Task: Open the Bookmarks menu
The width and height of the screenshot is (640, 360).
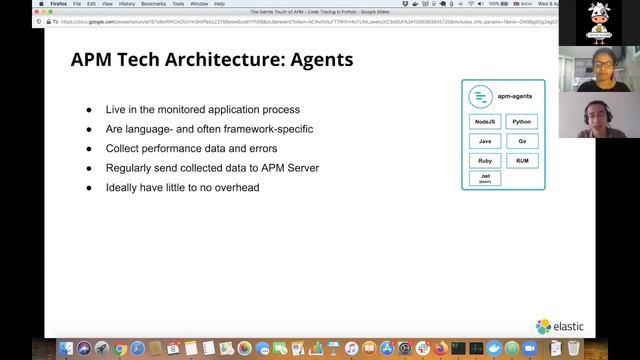Action: [x=153, y=4]
